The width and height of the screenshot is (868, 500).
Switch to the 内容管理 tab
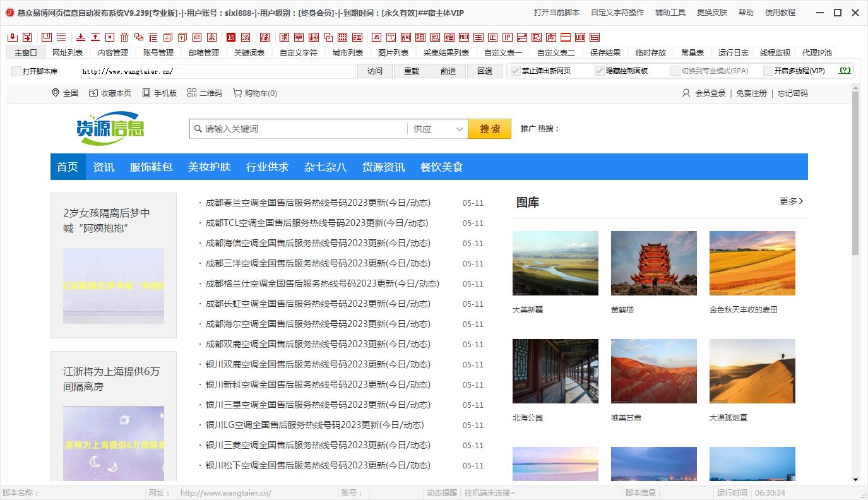click(113, 52)
